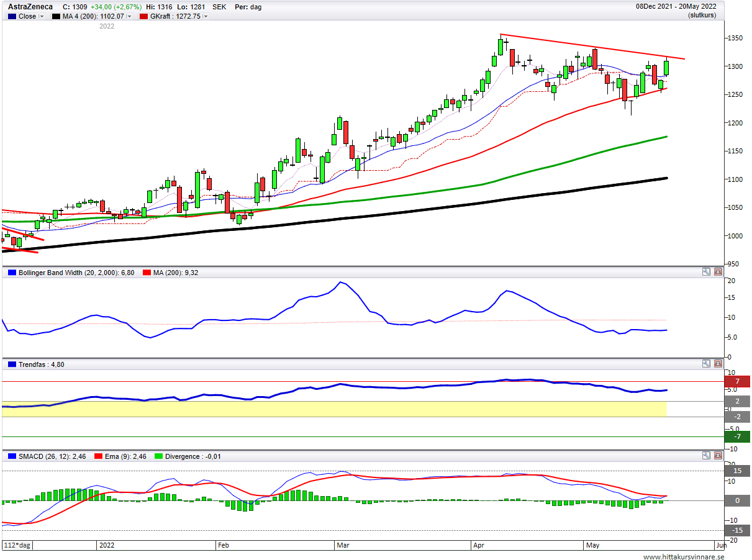Click the 1350 price axis label
Viewport: 752px width, 560px height.
[x=735, y=38]
